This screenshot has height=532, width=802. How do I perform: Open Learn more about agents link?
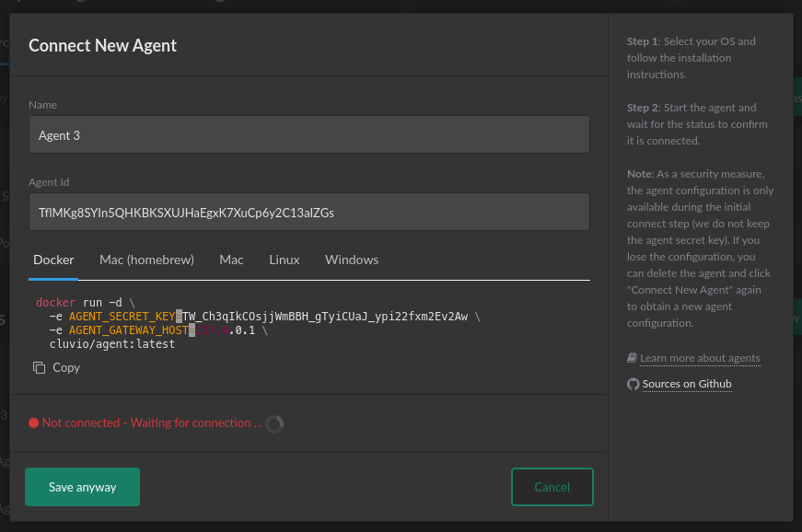pyautogui.click(x=700, y=358)
